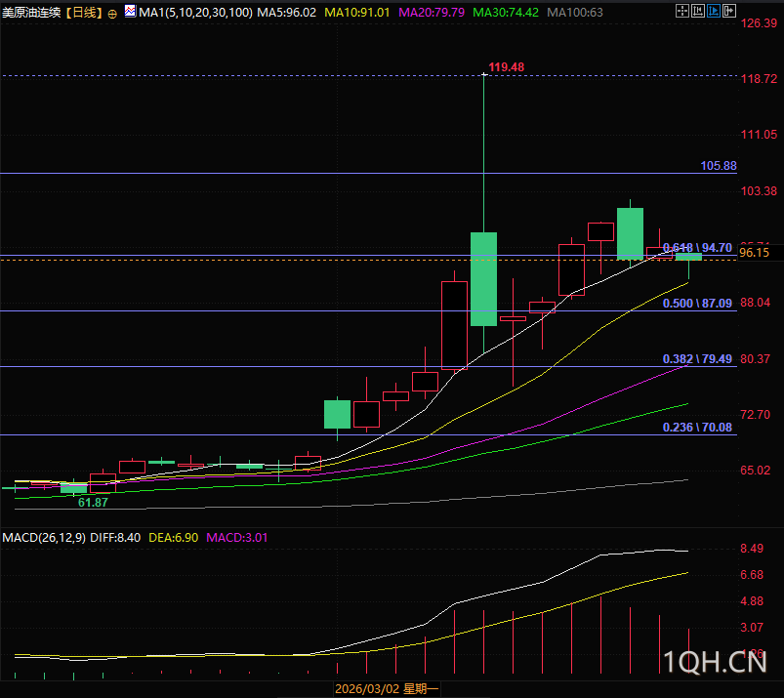Click the 0.500 \ 87.09 Fibonacci label

tap(697, 303)
